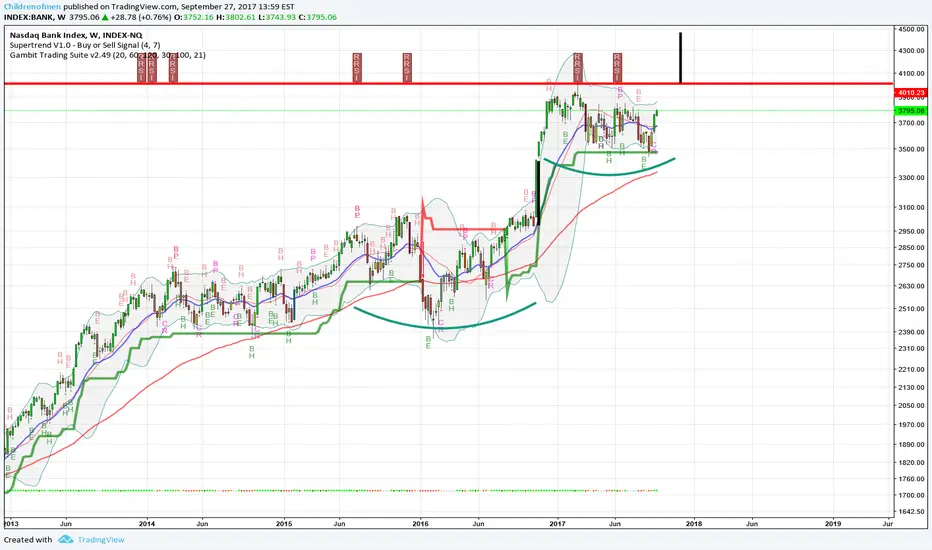The image size is (932, 550).
Task: Click the 2850.00 price axis label
Action: click(x=912, y=247)
